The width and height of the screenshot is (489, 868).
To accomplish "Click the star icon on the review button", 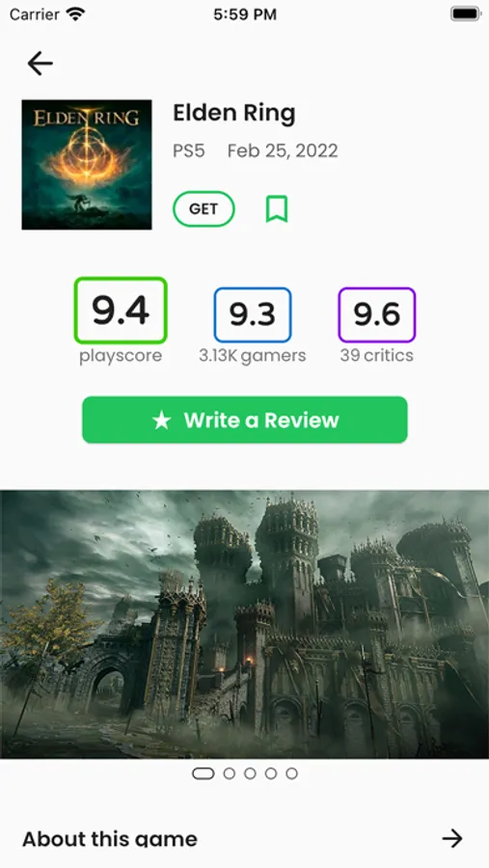I will click(162, 420).
